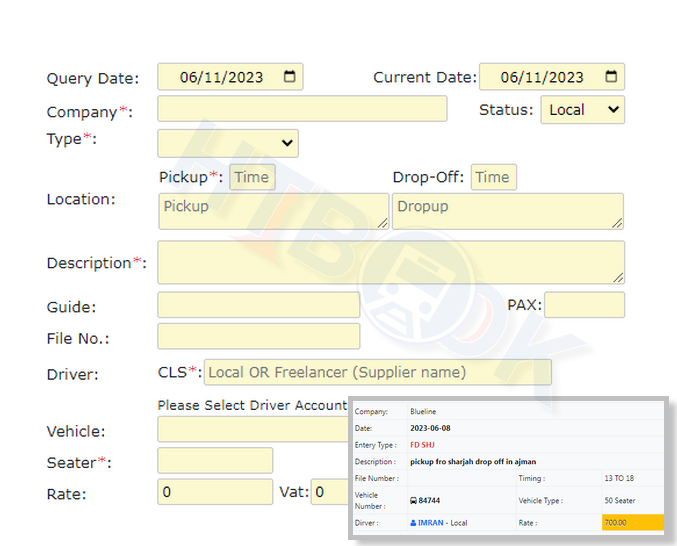Viewport: 677px width, 546px height.
Task: Click the Description box resize handle
Action: tap(618, 277)
